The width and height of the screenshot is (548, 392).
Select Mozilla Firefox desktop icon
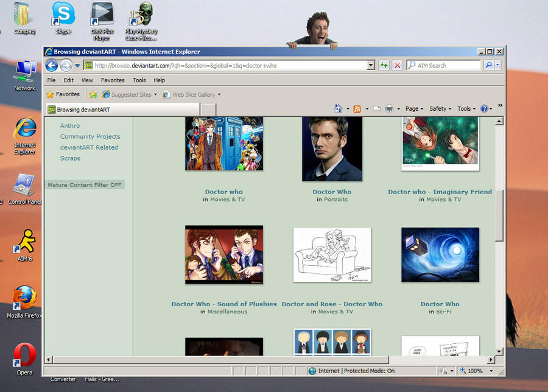[24, 302]
